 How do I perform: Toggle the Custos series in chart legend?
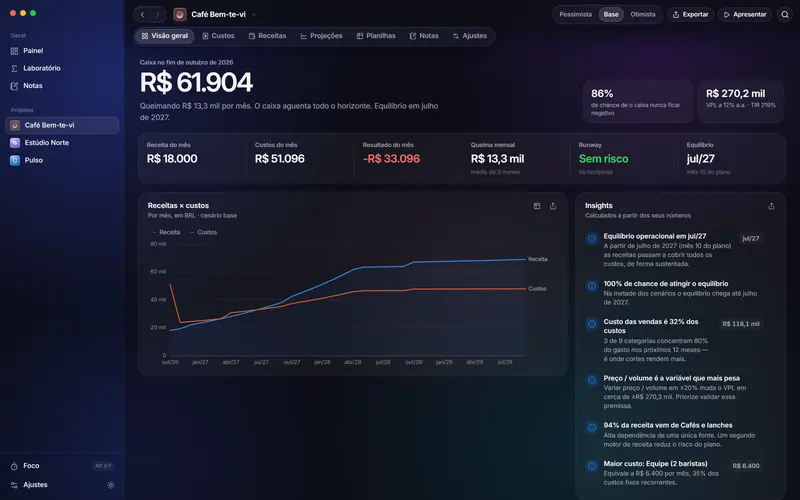point(203,232)
